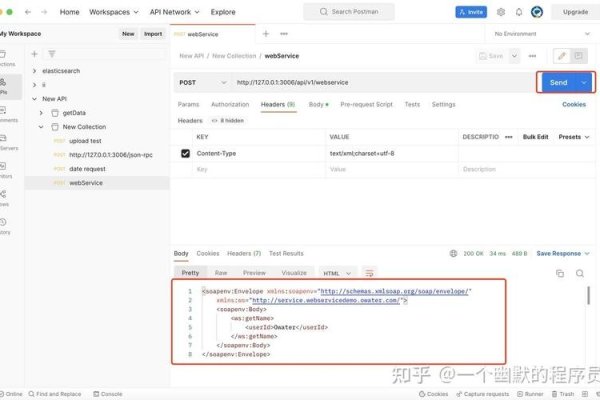This screenshot has height=400, width=600.
Task: Open Flows sidebar section
Action: tap(5, 198)
